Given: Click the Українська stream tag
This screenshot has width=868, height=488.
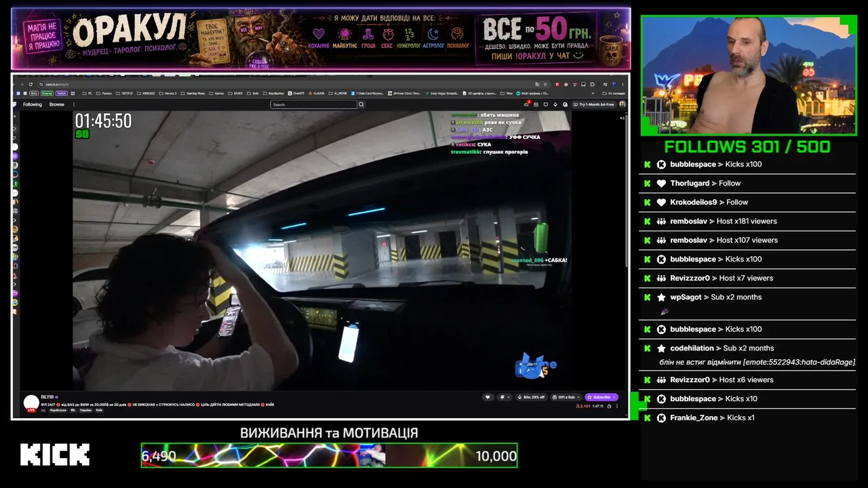Looking at the screenshot, I should [x=58, y=410].
